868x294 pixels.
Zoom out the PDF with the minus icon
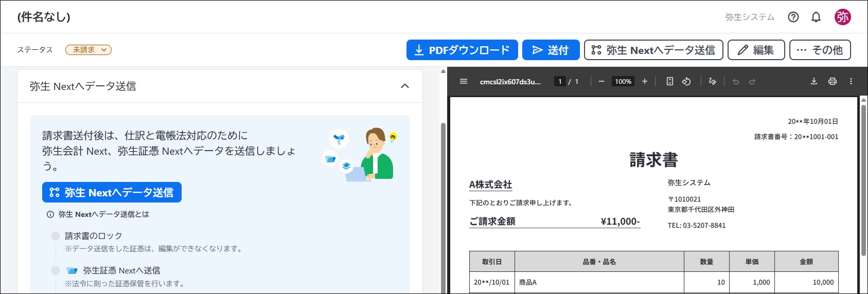(601, 81)
